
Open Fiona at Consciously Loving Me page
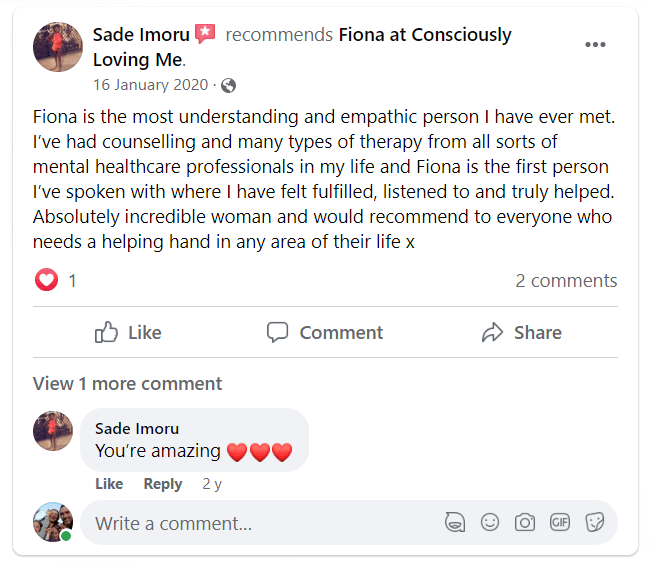pyautogui.click(x=302, y=47)
